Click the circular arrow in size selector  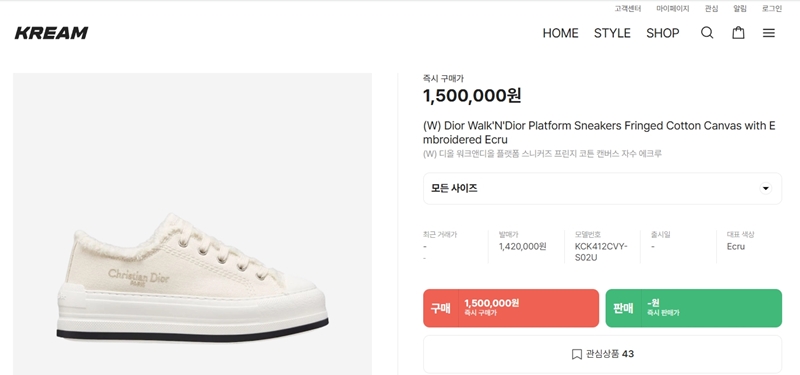(x=765, y=188)
